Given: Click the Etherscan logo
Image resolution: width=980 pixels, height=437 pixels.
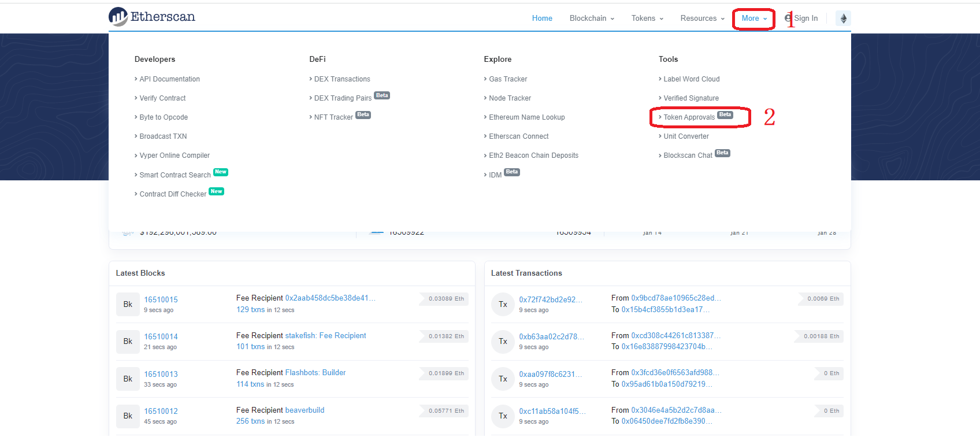Looking at the screenshot, I should click(x=152, y=17).
